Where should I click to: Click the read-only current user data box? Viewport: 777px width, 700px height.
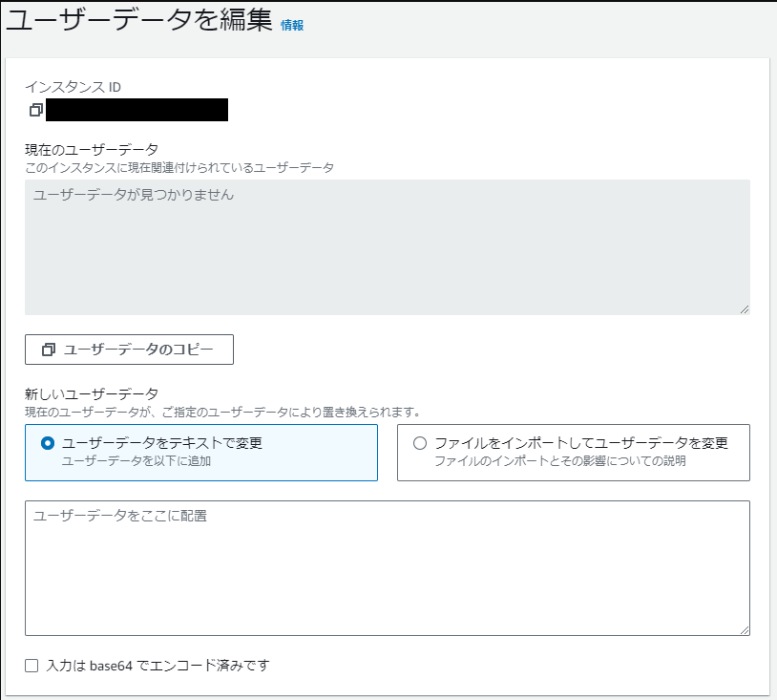click(388, 247)
